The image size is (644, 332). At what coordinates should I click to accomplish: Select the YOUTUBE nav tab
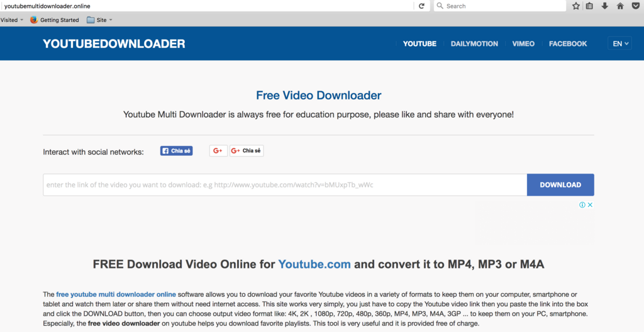click(x=419, y=43)
